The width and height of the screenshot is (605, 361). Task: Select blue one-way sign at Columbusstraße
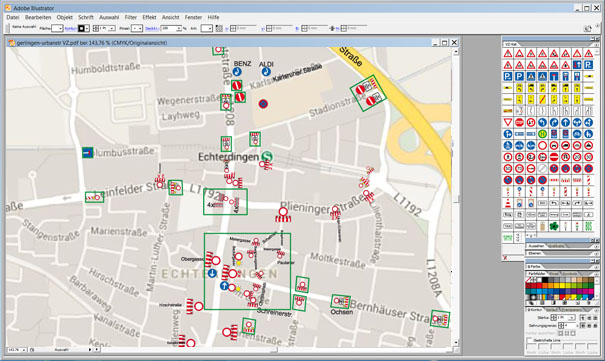pos(88,153)
